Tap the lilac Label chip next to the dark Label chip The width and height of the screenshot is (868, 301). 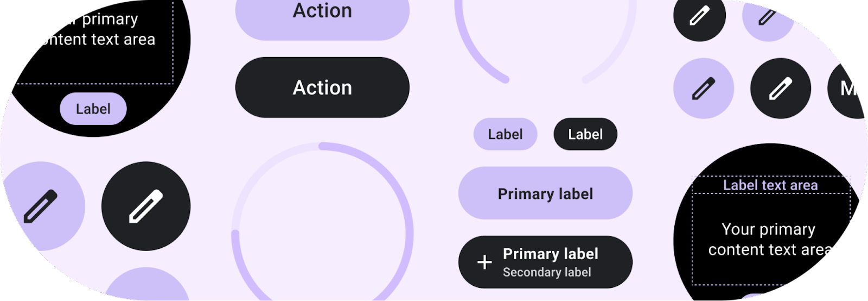[x=505, y=134]
